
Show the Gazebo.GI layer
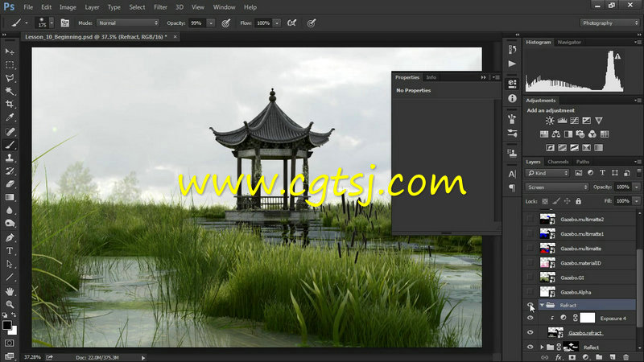point(530,278)
